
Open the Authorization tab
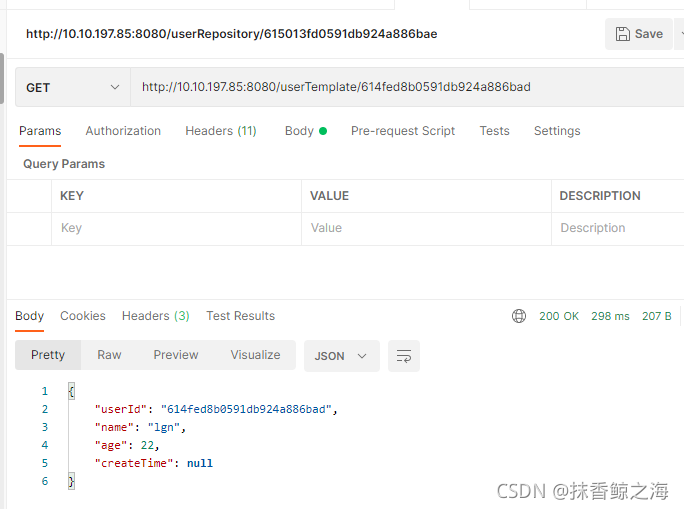pos(123,131)
